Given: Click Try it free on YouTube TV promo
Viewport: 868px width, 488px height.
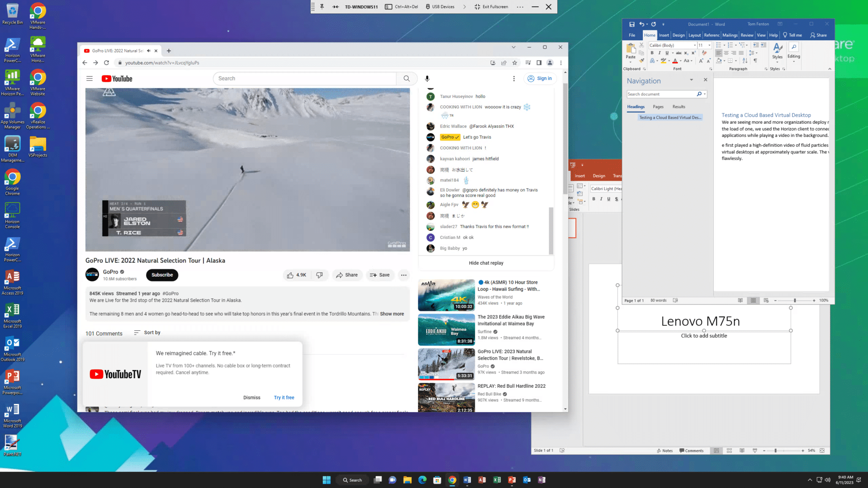Looking at the screenshot, I should click(x=284, y=398).
